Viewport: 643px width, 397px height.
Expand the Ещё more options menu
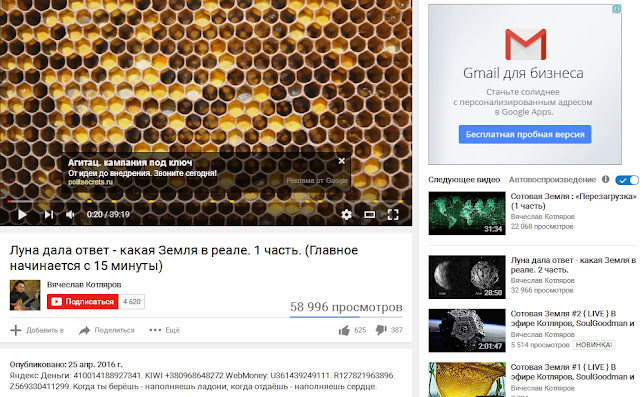pos(164,330)
